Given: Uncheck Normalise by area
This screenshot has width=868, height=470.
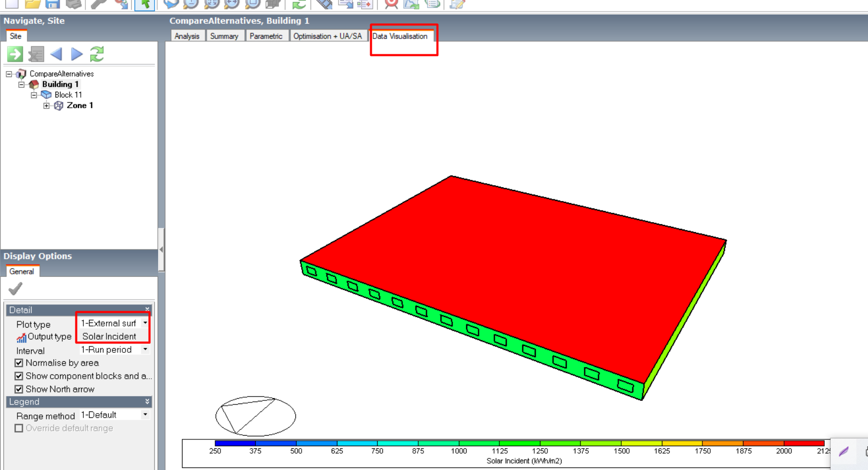Looking at the screenshot, I should (19, 363).
